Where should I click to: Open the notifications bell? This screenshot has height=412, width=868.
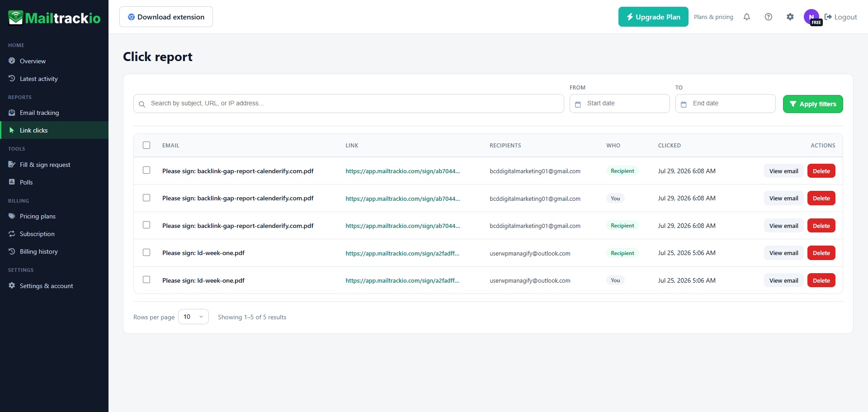[747, 17]
